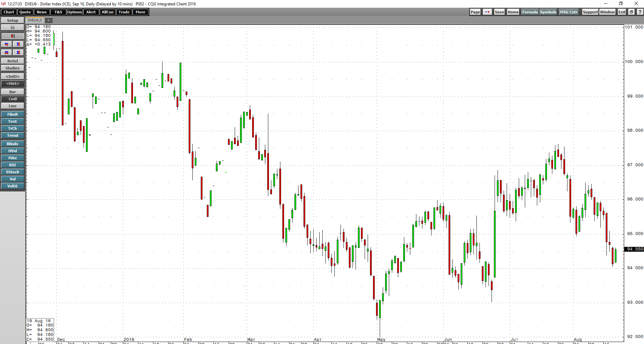Click the printer icon button
The width and height of the screenshot is (644, 344).
(12, 27)
